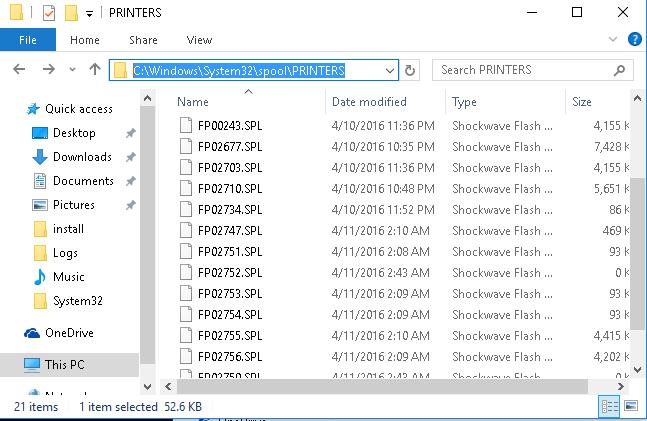This screenshot has height=421, width=647.
Task: Open the File menu
Action: tap(28, 40)
